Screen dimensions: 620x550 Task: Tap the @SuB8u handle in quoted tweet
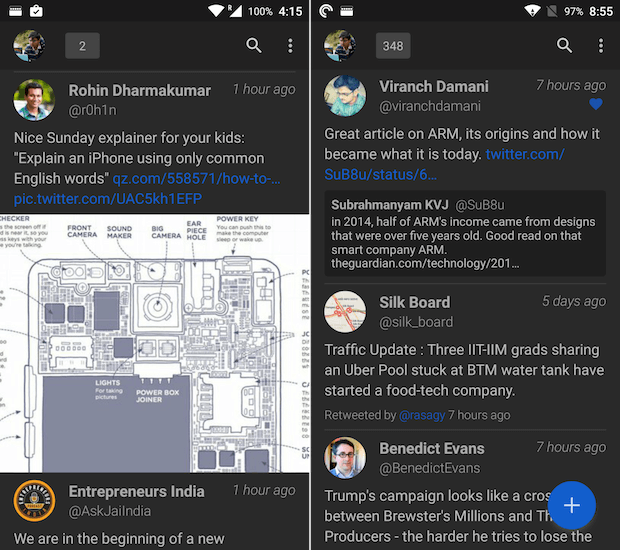coord(480,205)
